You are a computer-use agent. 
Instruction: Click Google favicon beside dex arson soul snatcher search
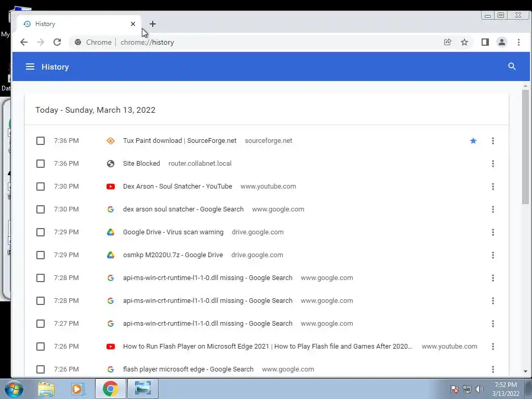pos(111,209)
